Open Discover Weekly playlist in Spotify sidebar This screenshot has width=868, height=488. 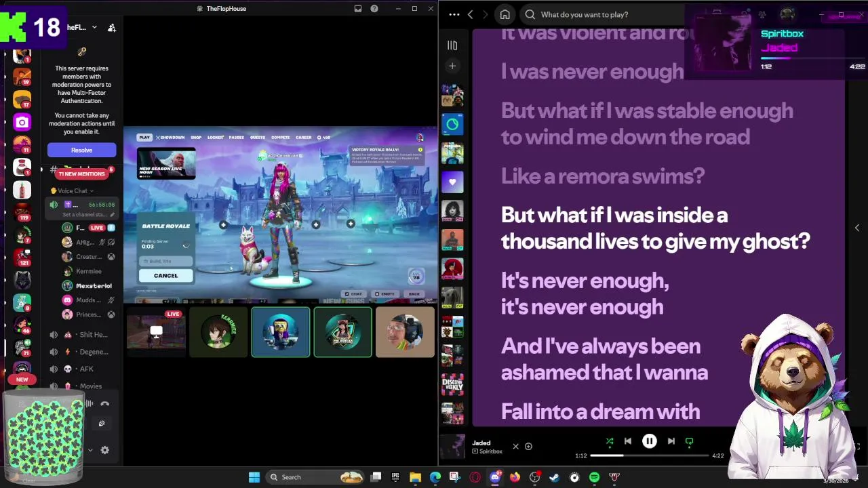[x=452, y=384]
